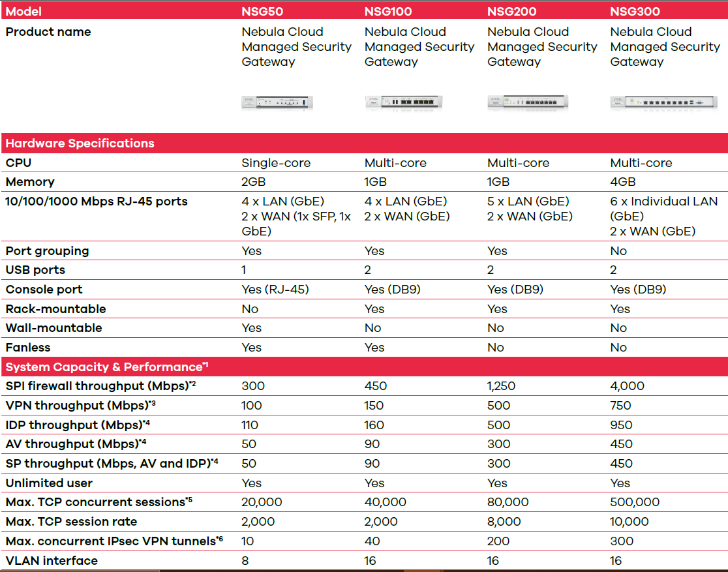
Task: Select the Rack-mountable No value for NSG50
Action: [x=250, y=309]
